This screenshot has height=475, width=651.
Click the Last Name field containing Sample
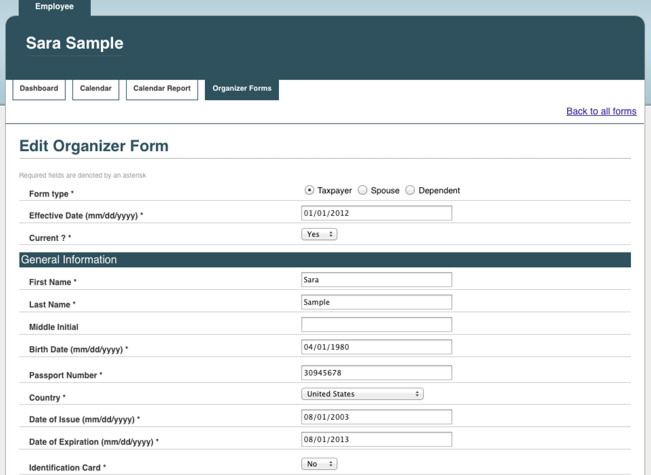376,302
